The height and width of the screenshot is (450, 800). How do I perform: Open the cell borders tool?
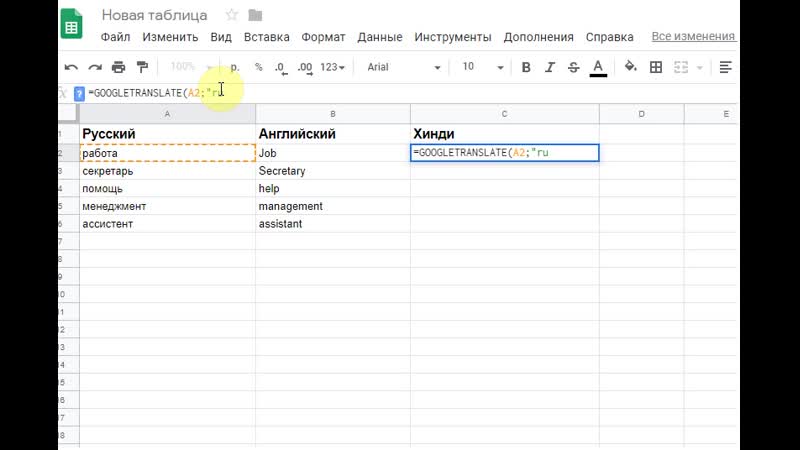656,67
